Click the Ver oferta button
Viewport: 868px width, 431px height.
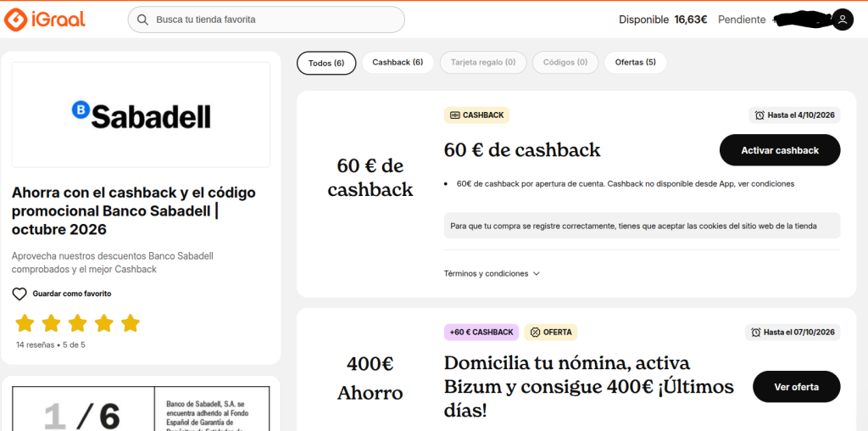click(x=797, y=387)
